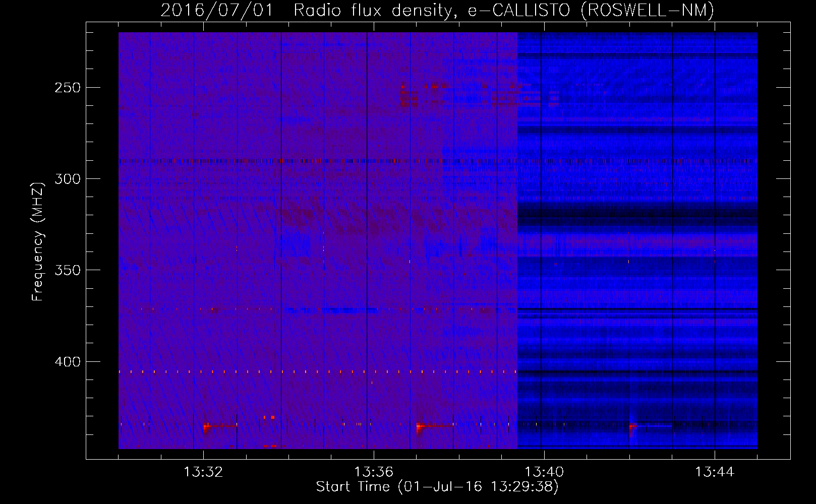
Task: Click the 250 frequency tick label
Action: 68,88
